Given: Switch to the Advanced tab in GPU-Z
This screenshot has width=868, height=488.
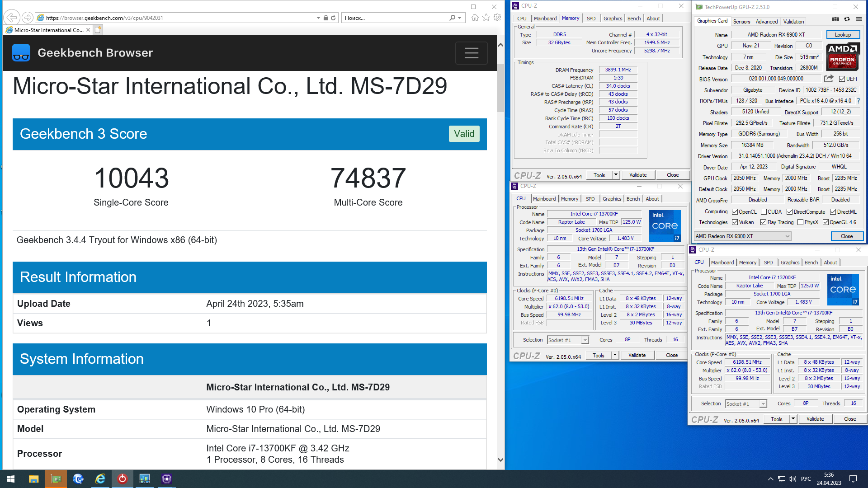Looking at the screenshot, I should click(x=767, y=22).
